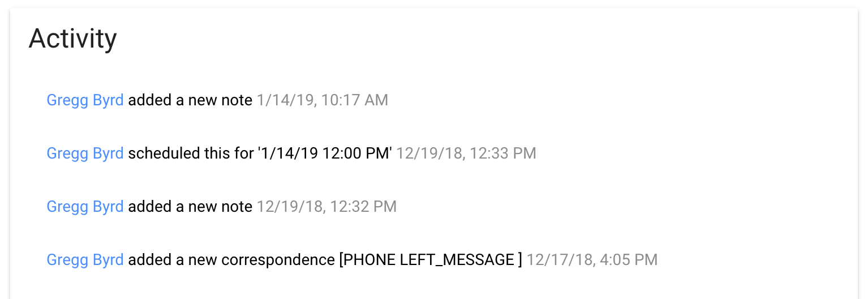
Task: Click the 'added a new correspondence' text
Action: tap(231, 260)
